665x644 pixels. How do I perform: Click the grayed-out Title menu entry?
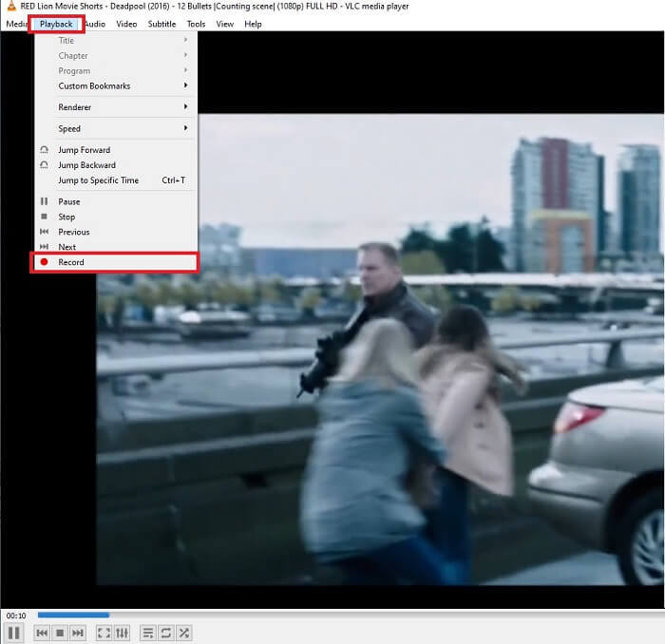(x=116, y=41)
